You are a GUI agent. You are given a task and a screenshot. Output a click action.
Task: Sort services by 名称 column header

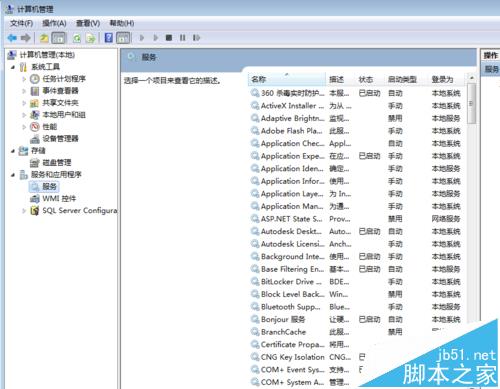click(x=287, y=79)
